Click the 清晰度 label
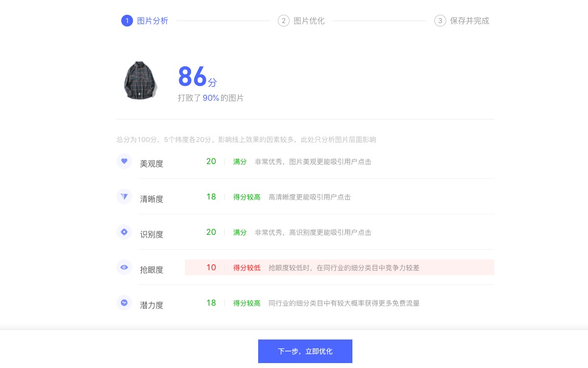Screen dimensions: 588x368 (152, 199)
